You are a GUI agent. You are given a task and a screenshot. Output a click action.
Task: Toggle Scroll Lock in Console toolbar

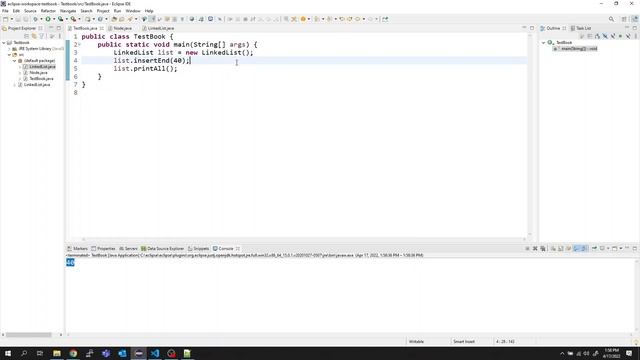[560, 249]
